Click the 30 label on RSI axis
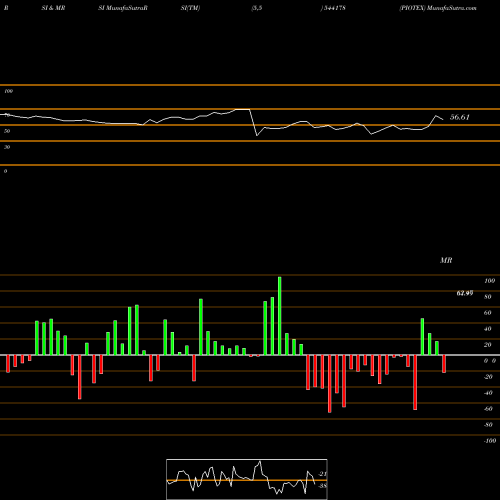 click(x=7, y=147)
